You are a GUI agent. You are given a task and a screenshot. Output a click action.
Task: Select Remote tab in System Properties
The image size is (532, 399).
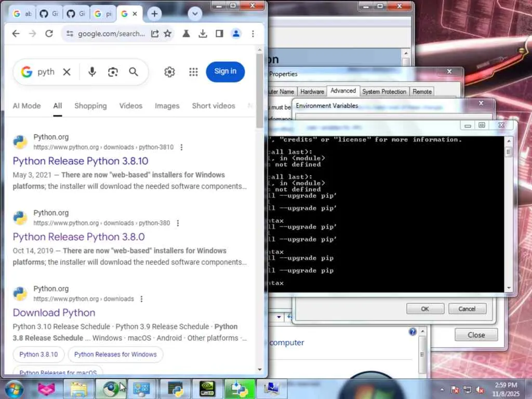[422, 91]
